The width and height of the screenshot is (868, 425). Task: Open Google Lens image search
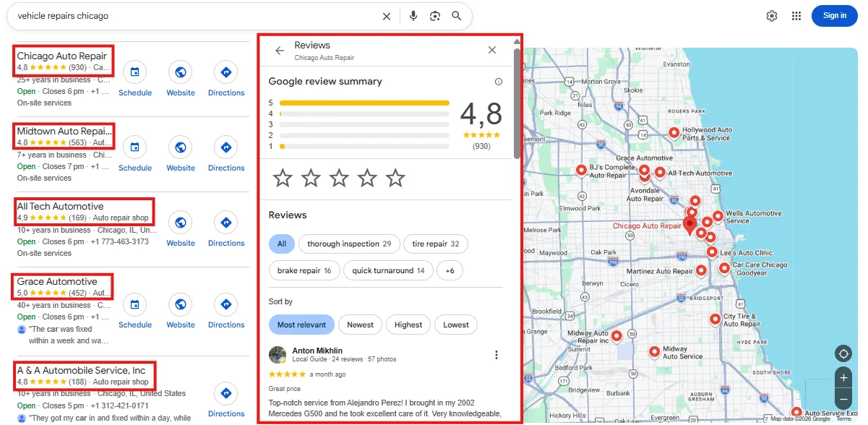(434, 16)
